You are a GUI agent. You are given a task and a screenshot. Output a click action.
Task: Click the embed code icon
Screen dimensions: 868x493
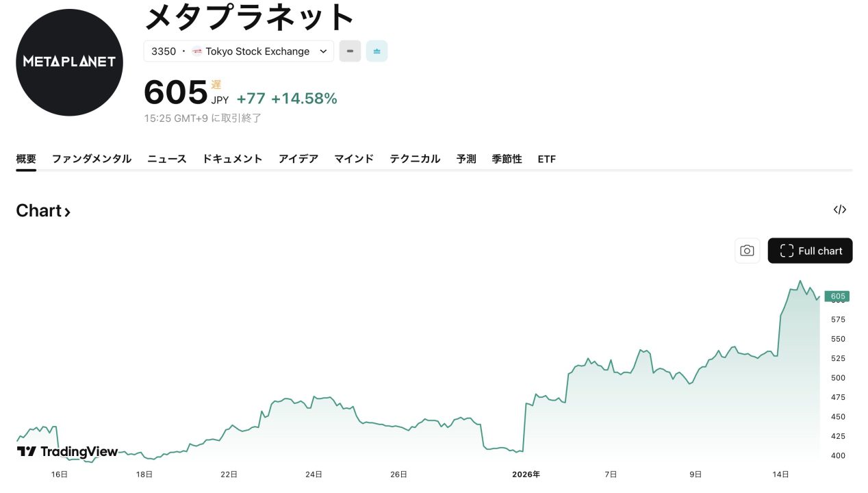pyautogui.click(x=839, y=210)
